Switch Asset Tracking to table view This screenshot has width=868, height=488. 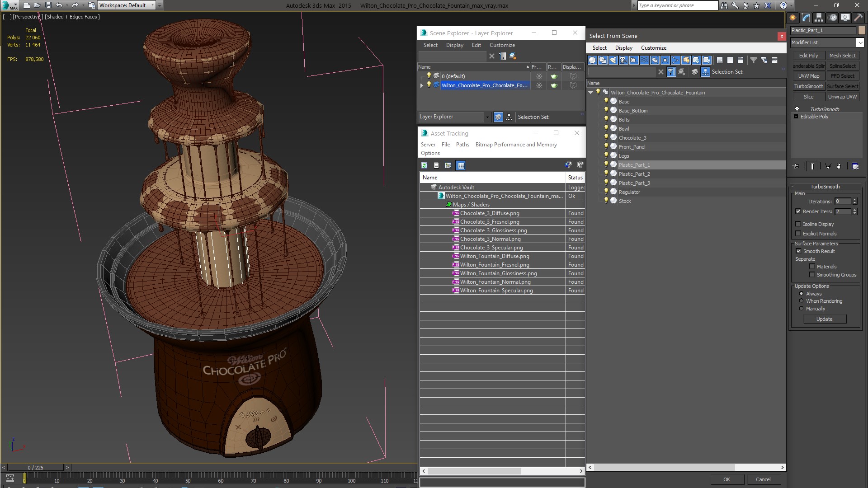coord(461,165)
